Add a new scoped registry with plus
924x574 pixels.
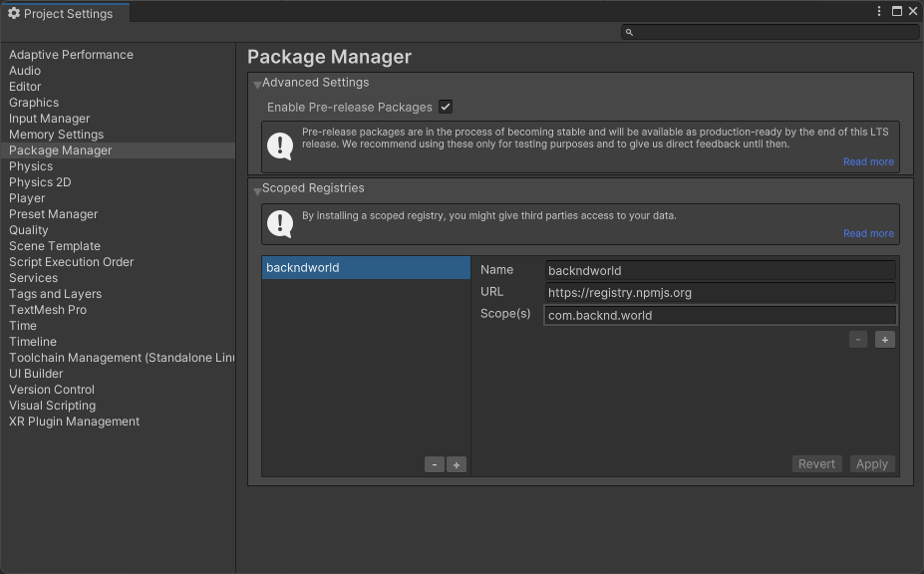pyautogui.click(x=457, y=464)
